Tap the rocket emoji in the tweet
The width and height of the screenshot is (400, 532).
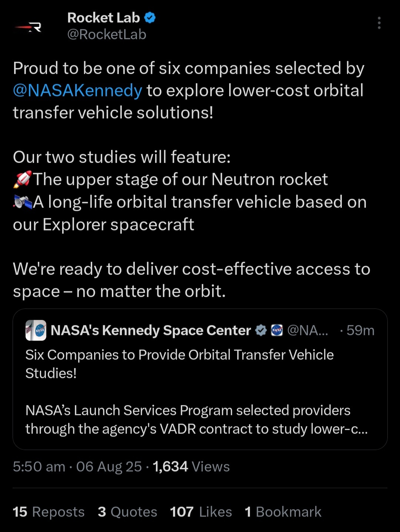click(x=23, y=179)
